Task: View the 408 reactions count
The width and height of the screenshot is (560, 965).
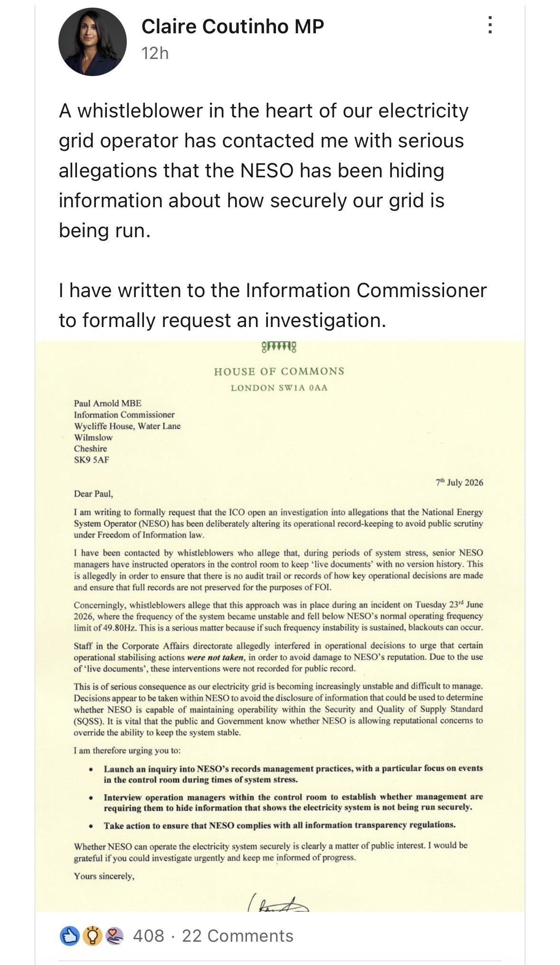Action: click(x=149, y=936)
